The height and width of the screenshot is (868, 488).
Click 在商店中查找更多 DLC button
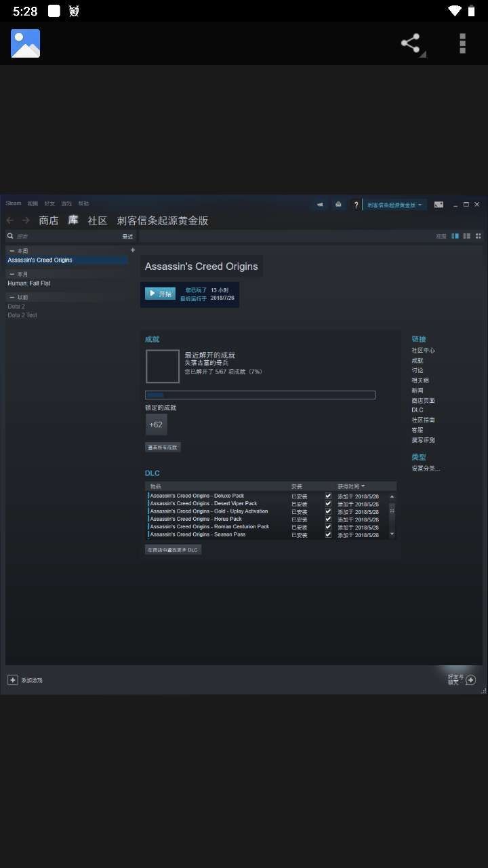(173, 550)
